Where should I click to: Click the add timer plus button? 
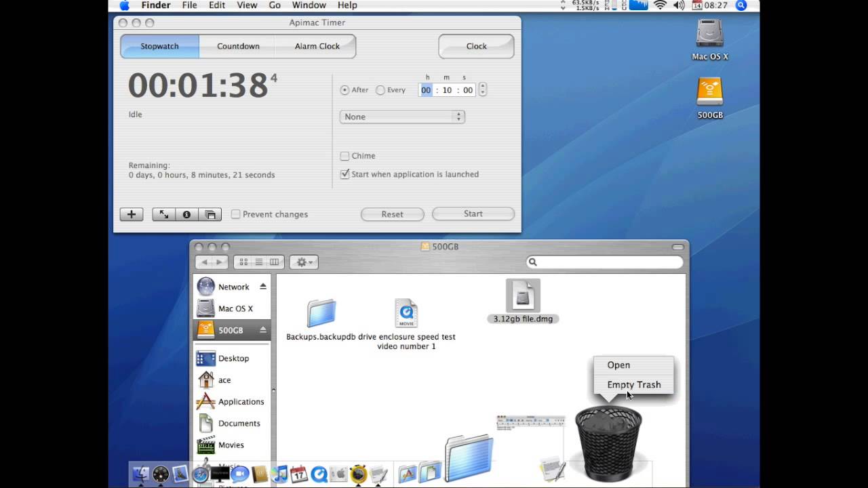[132, 214]
